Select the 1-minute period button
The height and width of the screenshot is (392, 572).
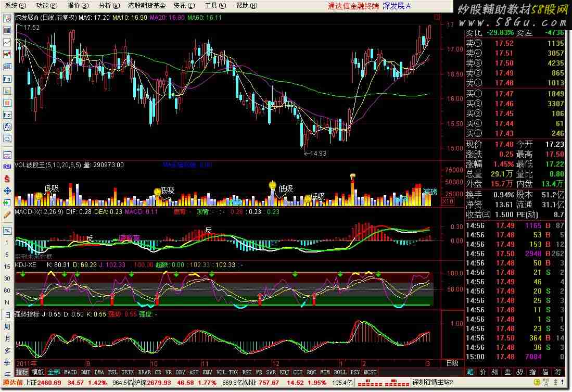(x=7, y=243)
